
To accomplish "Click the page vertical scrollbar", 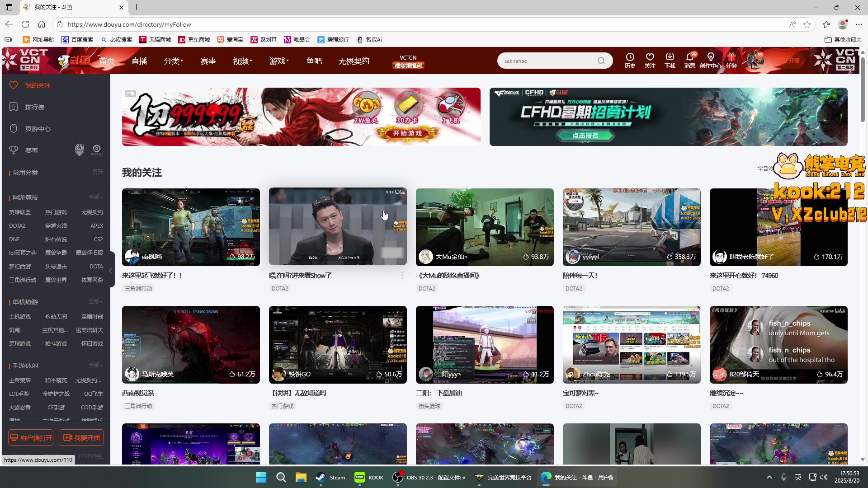I will [863, 90].
